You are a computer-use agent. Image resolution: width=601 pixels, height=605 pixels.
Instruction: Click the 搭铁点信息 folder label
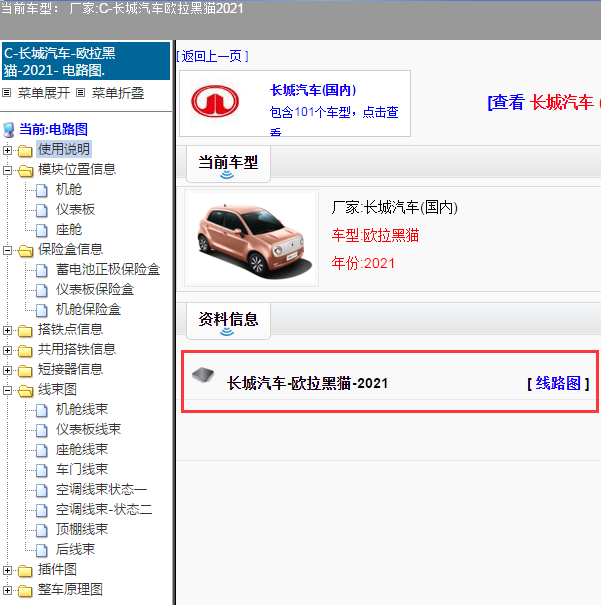70,330
